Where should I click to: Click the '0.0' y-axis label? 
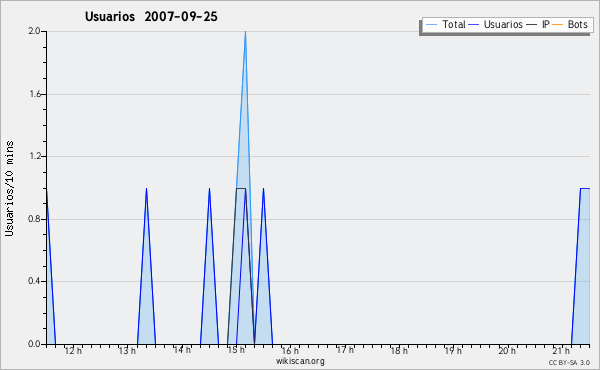click(x=34, y=344)
